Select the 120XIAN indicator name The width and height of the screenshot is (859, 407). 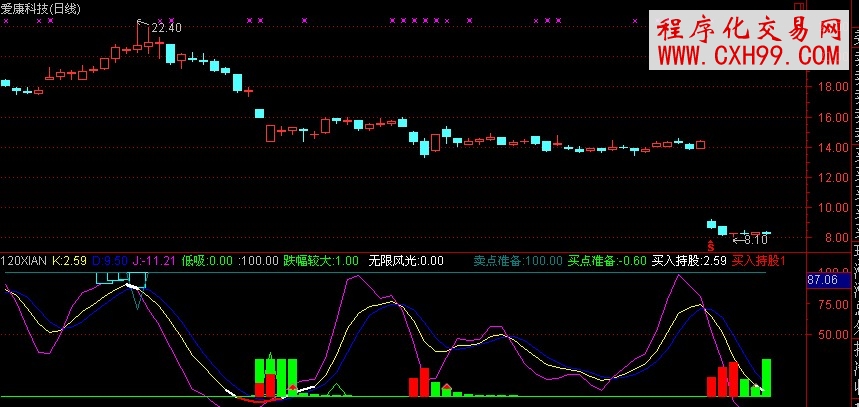[24, 261]
